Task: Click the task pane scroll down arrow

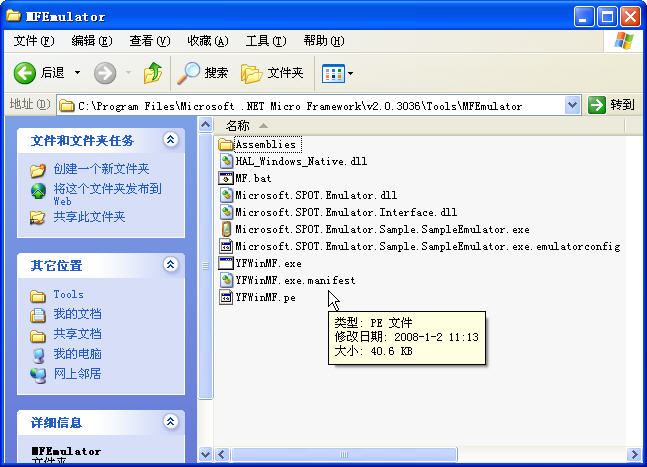Action: tap(205, 455)
